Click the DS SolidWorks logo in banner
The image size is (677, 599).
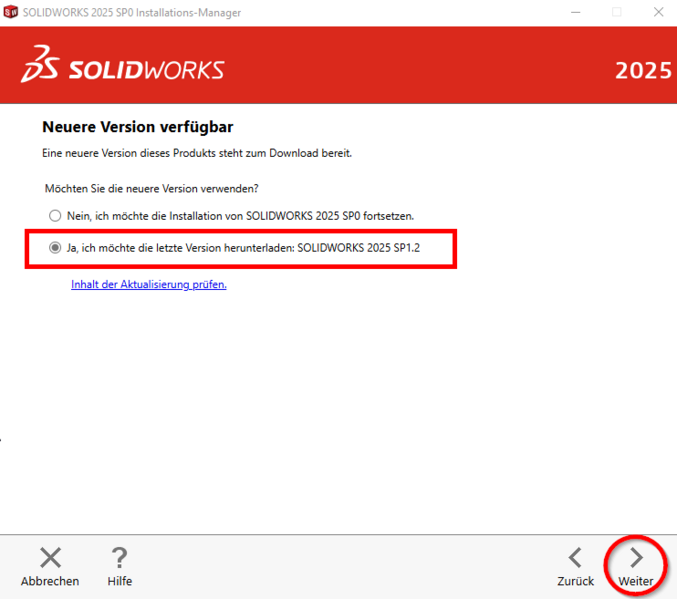[x=40, y=64]
